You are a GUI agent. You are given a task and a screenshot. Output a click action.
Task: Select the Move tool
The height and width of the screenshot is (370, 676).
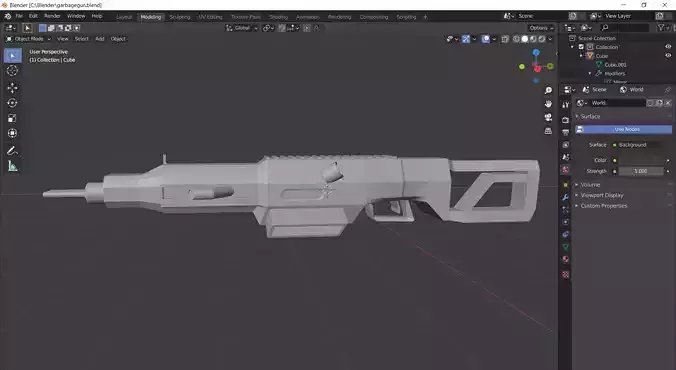(13, 88)
